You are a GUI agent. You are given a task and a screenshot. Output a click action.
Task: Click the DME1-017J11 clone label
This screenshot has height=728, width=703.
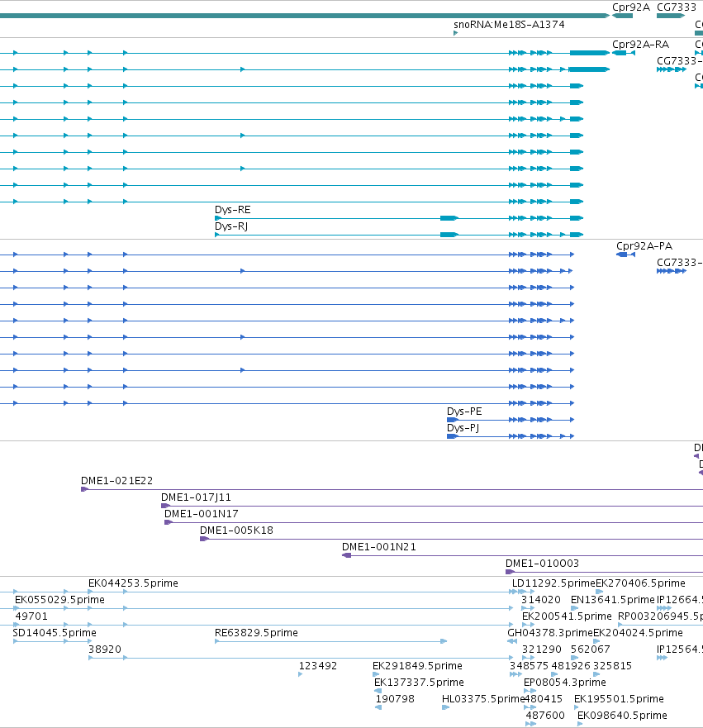point(196,497)
